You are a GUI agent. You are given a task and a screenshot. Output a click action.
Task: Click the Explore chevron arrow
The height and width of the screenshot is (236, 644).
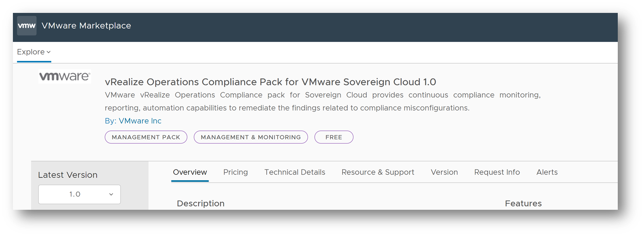click(x=48, y=52)
